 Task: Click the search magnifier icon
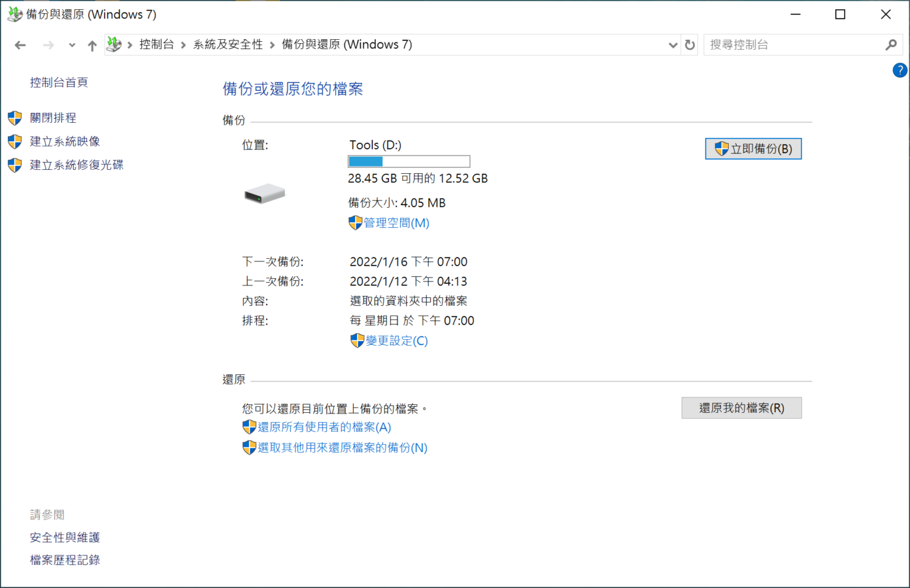click(x=890, y=45)
